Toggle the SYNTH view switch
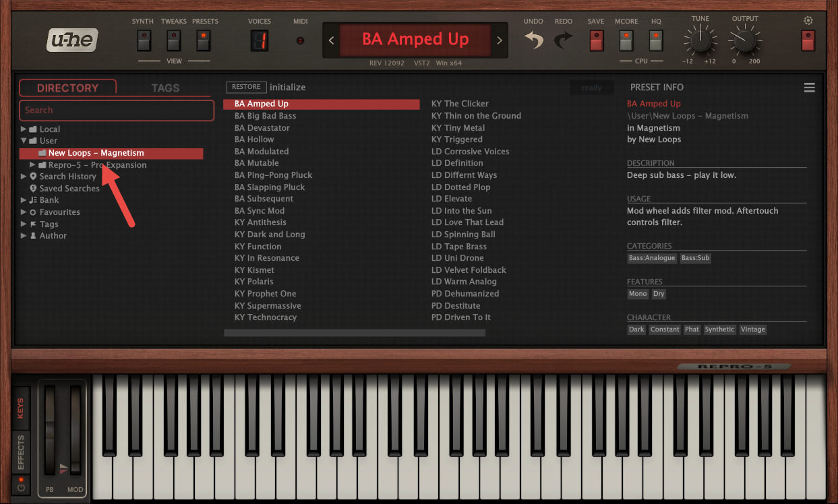The width and height of the screenshot is (838, 504). click(143, 41)
